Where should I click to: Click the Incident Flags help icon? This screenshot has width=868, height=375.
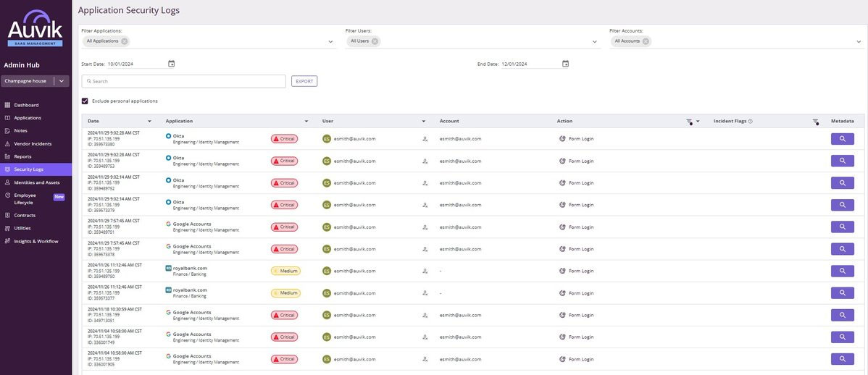coord(751,121)
